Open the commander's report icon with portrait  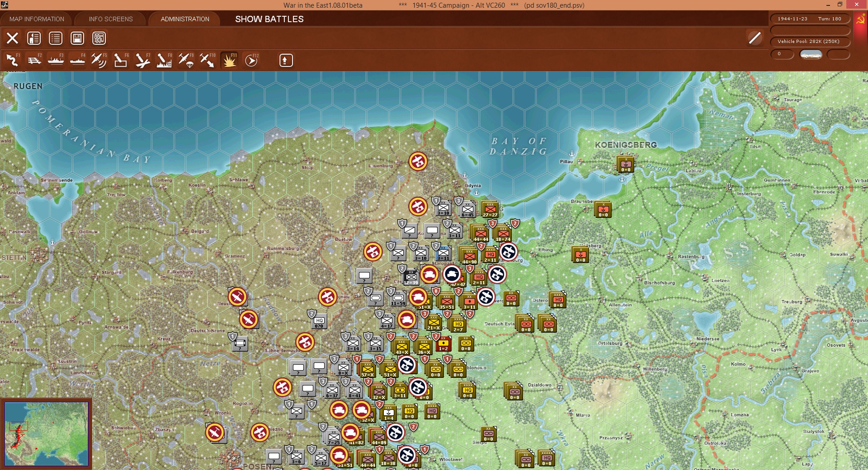(x=34, y=38)
